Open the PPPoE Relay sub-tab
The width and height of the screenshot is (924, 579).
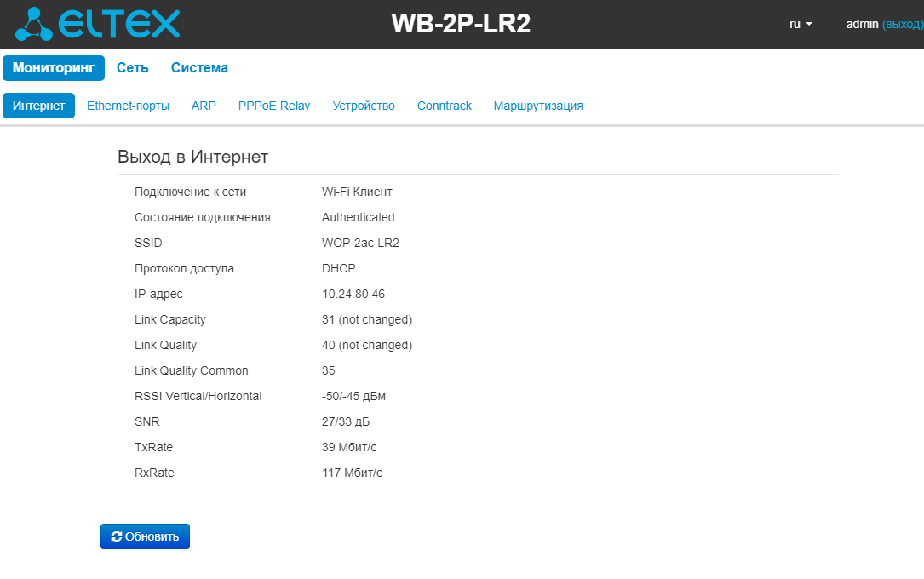coord(274,106)
